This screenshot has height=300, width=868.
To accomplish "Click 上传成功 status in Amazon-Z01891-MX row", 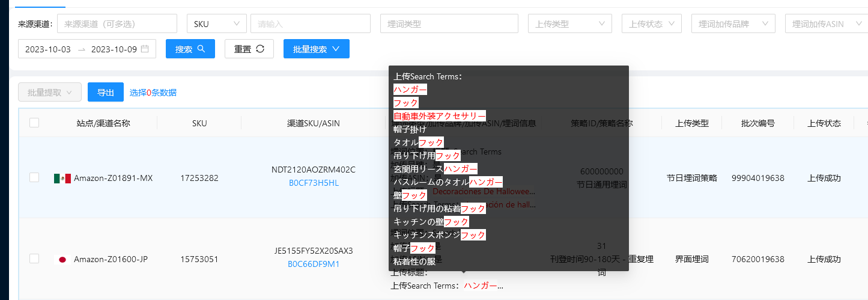I will click(x=824, y=178).
